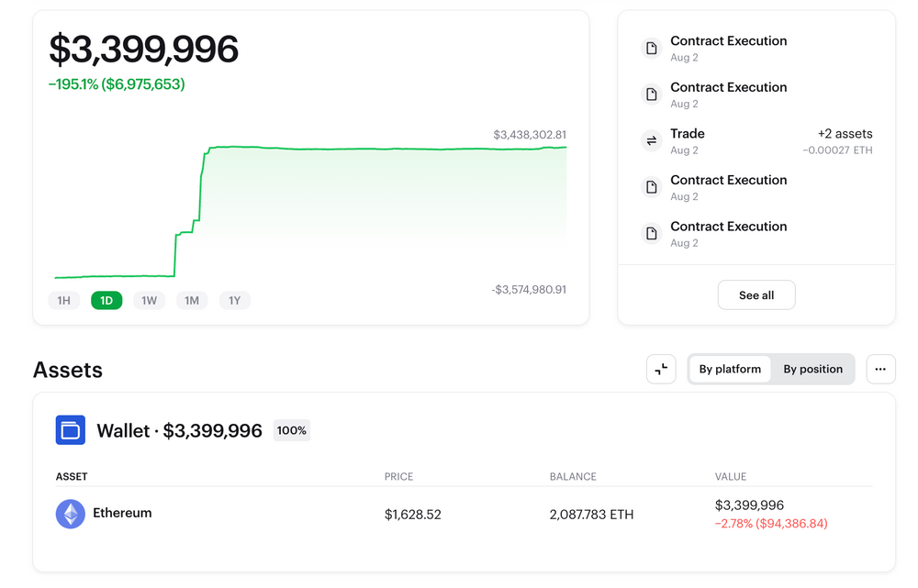Click the bottommost Contract Execution document icon
Screen dimensions: 918x588
651,233
